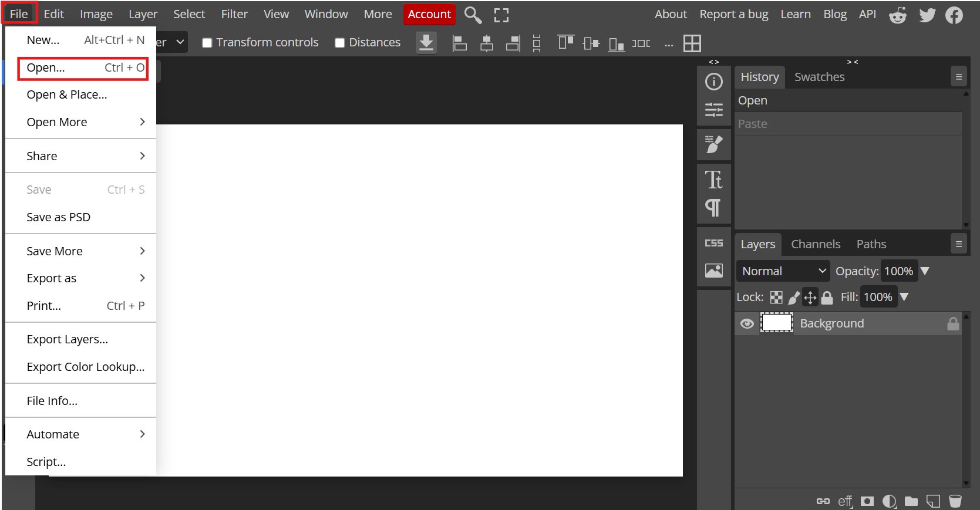Click the delete layer trash icon
Screen dimensions: 980x510
[955, 501]
